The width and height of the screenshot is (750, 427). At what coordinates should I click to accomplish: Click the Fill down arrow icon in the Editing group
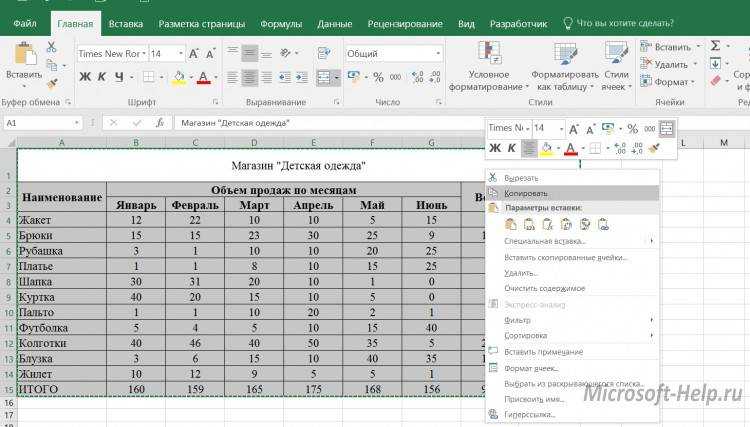click(x=715, y=63)
